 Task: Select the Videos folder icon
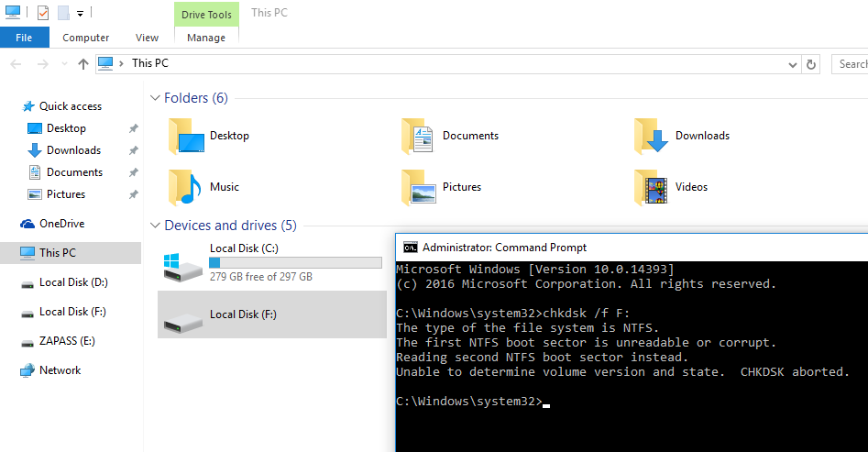(x=651, y=187)
